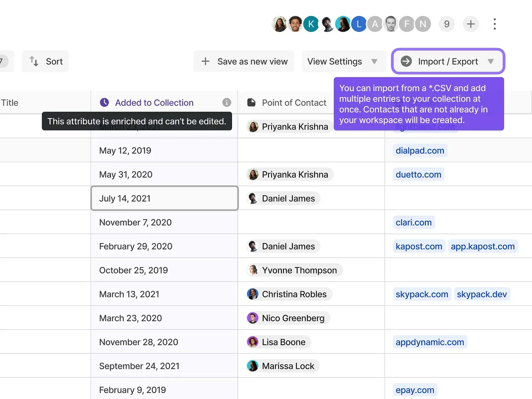The width and height of the screenshot is (532, 399).
Task: Click the Point of Contact document icon
Action: tap(251, 103)
